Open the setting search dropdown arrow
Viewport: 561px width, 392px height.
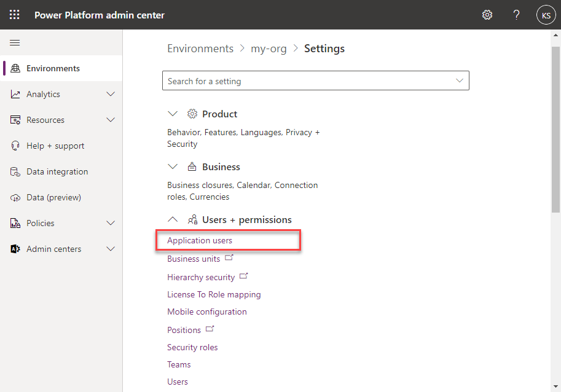[x=460, y=80]
